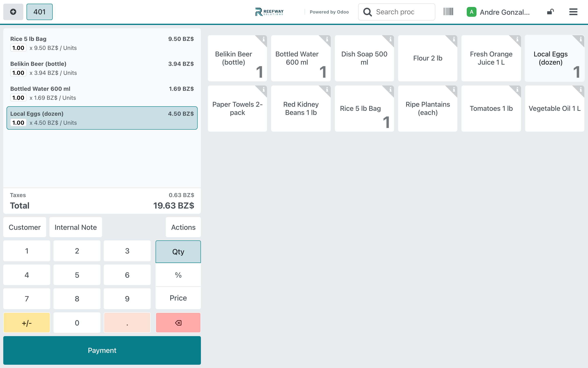Proceed with the Payment button
The height and width of the screenshot is (368, 588).
(x=102, y=350)
